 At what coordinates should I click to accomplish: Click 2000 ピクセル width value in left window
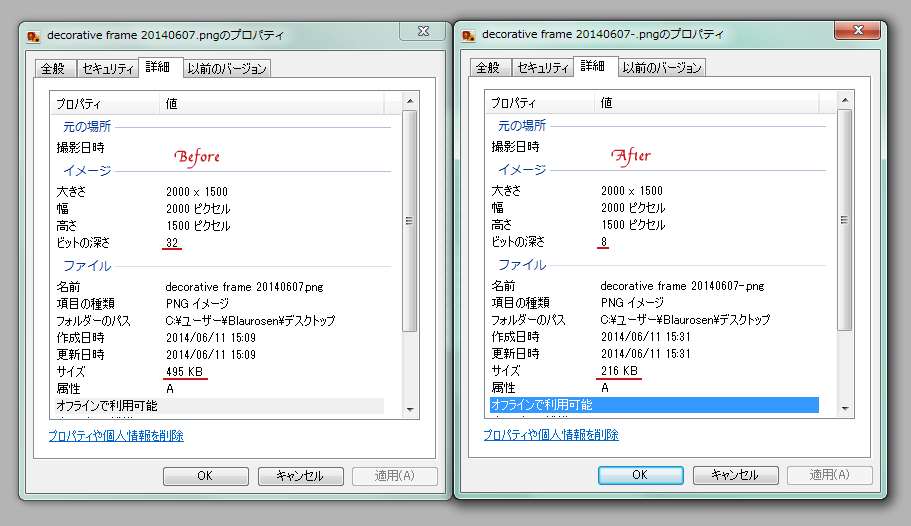(x=198, y=209)
